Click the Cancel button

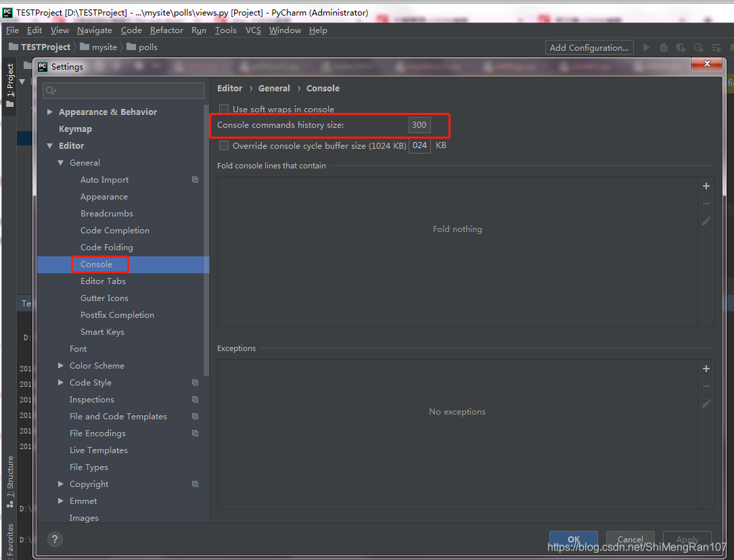click(x=630, y=540)
